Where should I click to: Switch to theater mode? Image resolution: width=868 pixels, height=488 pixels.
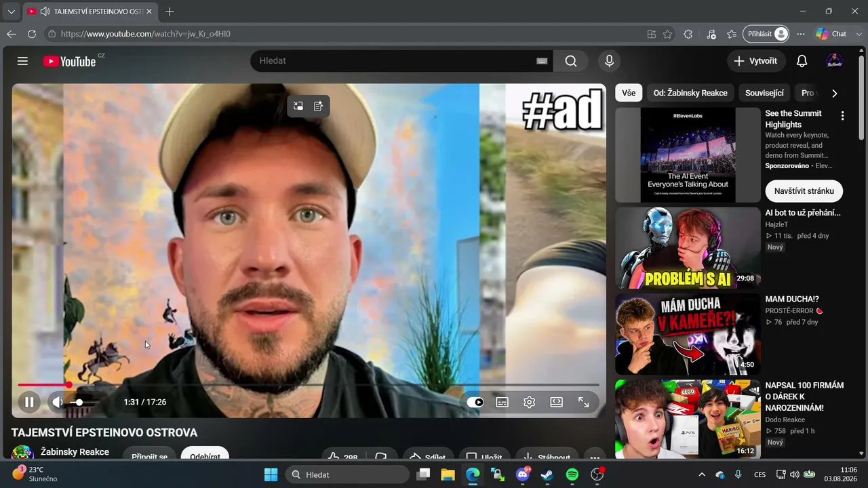pyautogui.click(x=556, y=402)
